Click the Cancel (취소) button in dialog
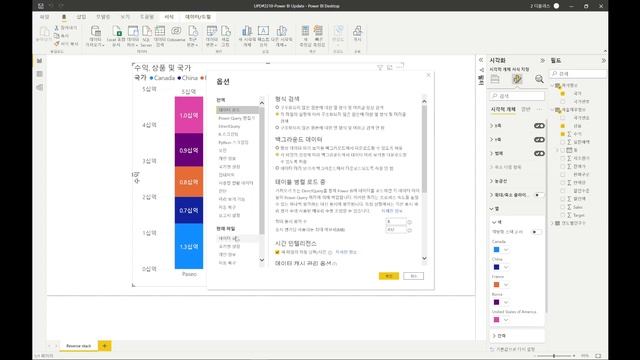The width and height of the screenshot is (640, 360). pos(413,276)
